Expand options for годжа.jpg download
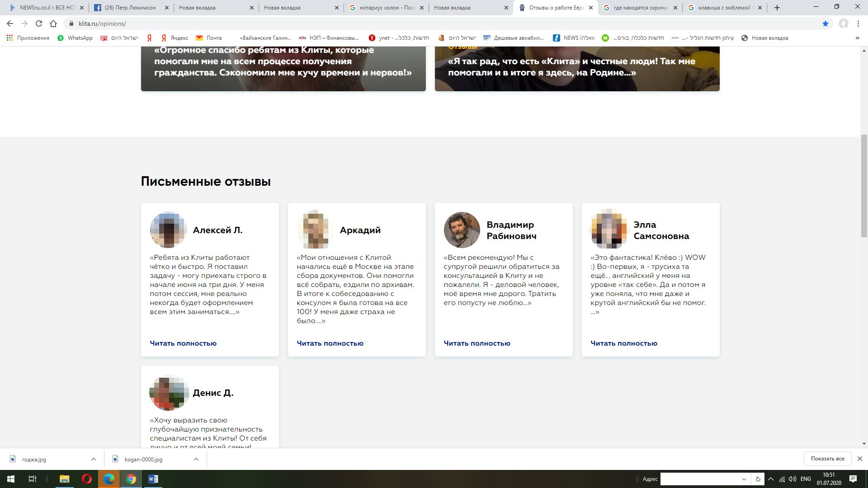This screenshot has height=488, width=868. click(x=94, y=459)
